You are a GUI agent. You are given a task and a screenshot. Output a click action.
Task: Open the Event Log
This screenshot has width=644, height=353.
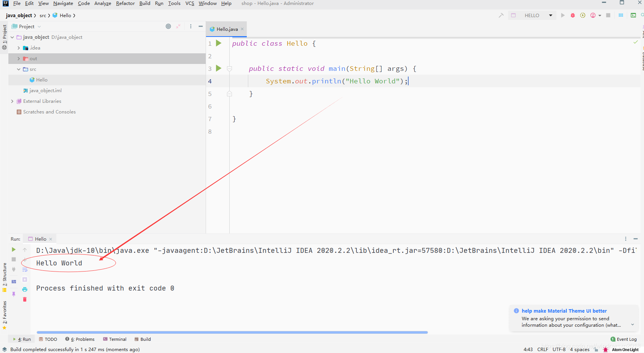coord(623,339)
